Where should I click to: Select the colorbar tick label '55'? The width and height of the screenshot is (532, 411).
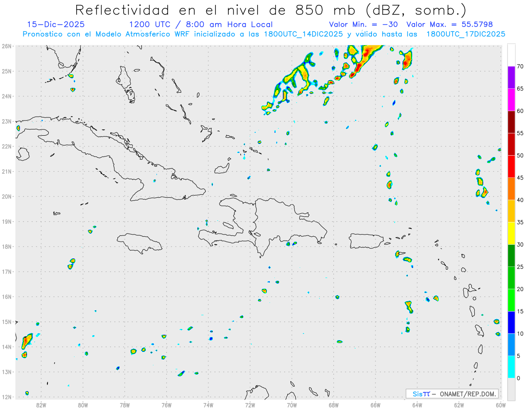520,133
